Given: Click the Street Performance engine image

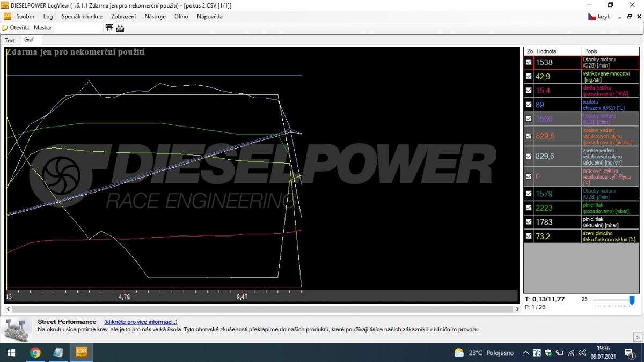Looking at the screenshot, I should (x=16, y=330).
